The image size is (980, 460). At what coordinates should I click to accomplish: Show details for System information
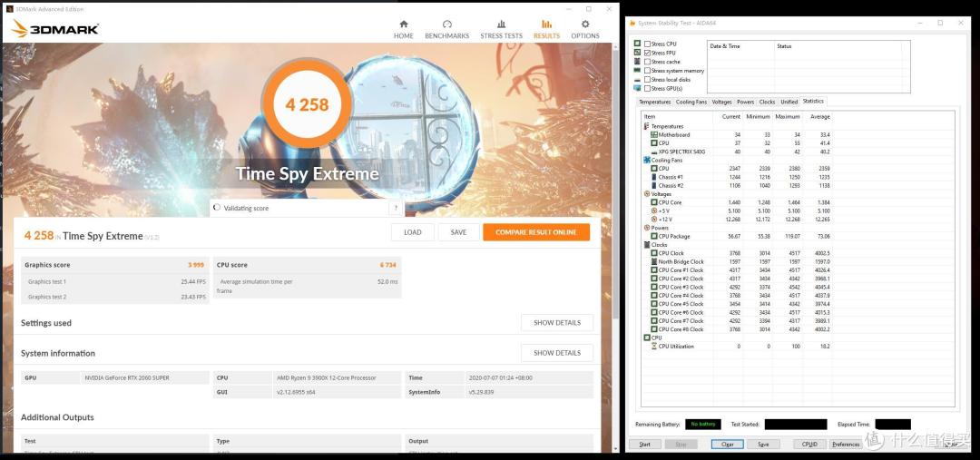557,353
